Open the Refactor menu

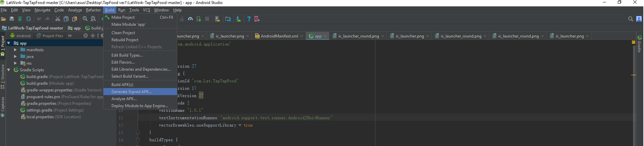93,10
